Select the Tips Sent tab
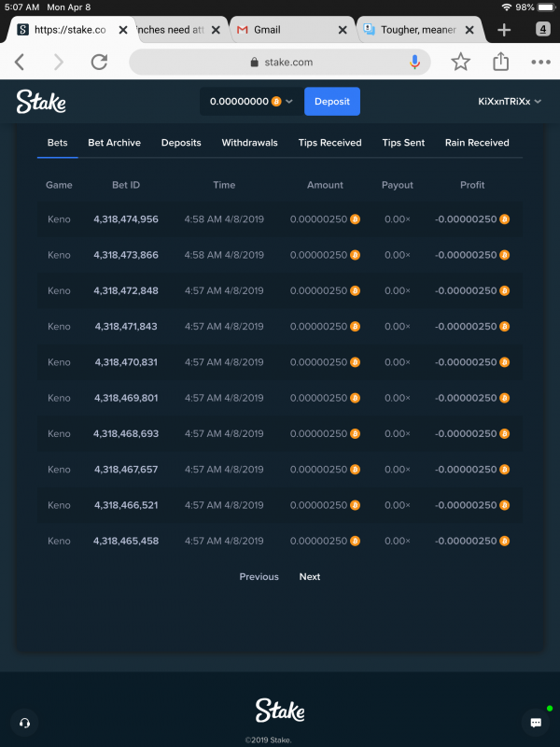 (403, 143)
